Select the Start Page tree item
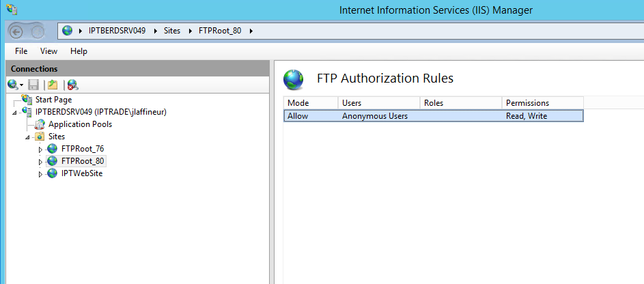The height and width of the screenshot is (284, 644). [x=53, y=99]
